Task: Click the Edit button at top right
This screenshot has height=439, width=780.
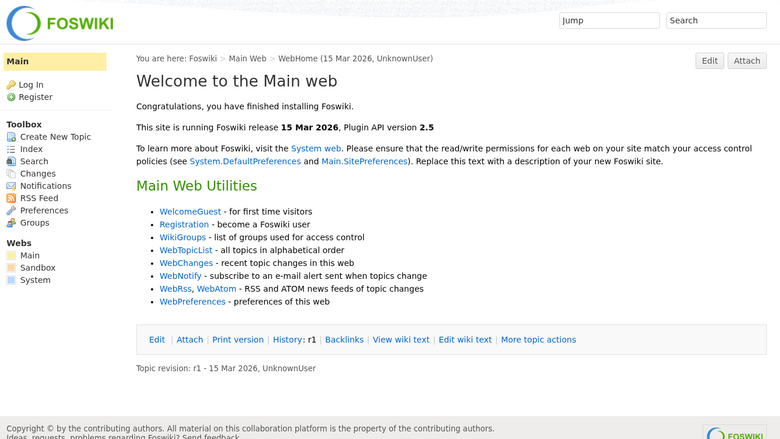Action: [x=709, y=61]
